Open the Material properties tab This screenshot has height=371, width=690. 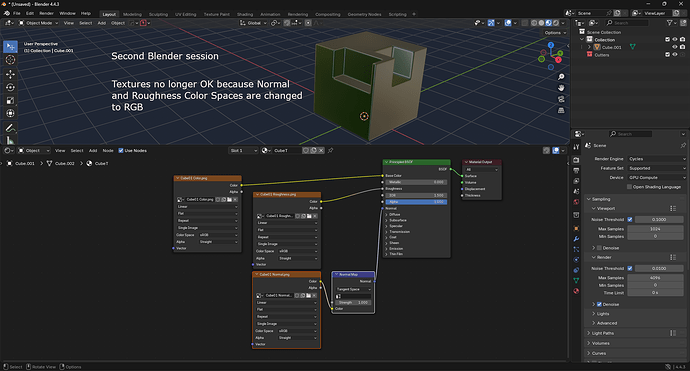coord(576,291)
